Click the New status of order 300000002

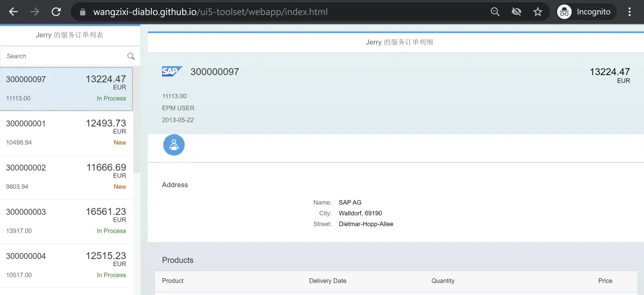[x=120, y=187]
